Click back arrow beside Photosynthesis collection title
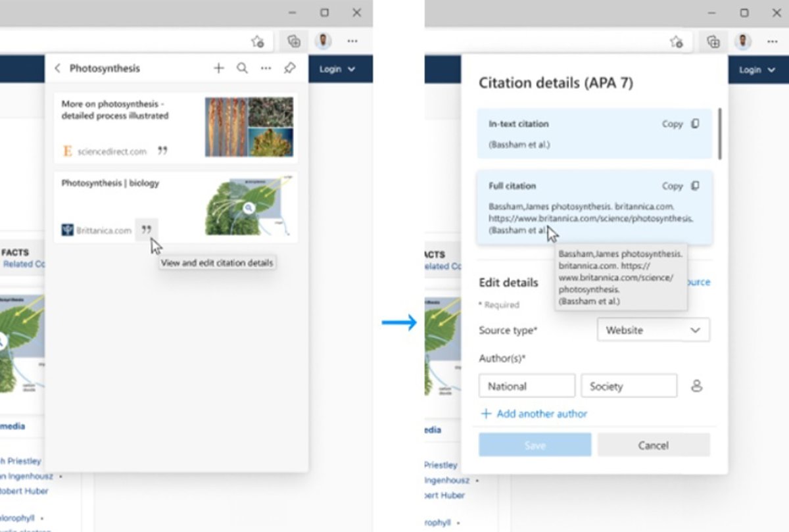 pos(57,68)
